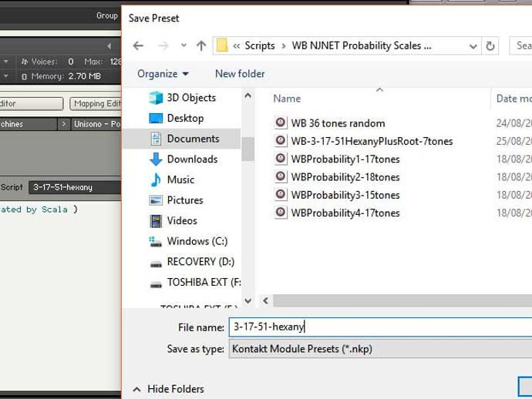Refresh the current folder view

[490, 45]
